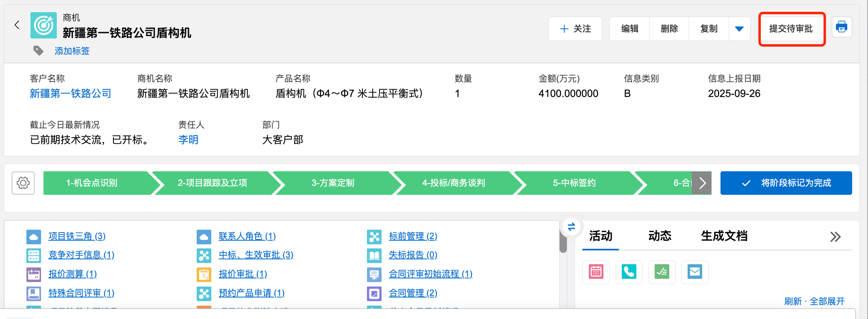Open customer link 新疆第一铁路公司
Viewport: 868px width, 319px height.
click(70, 94)
